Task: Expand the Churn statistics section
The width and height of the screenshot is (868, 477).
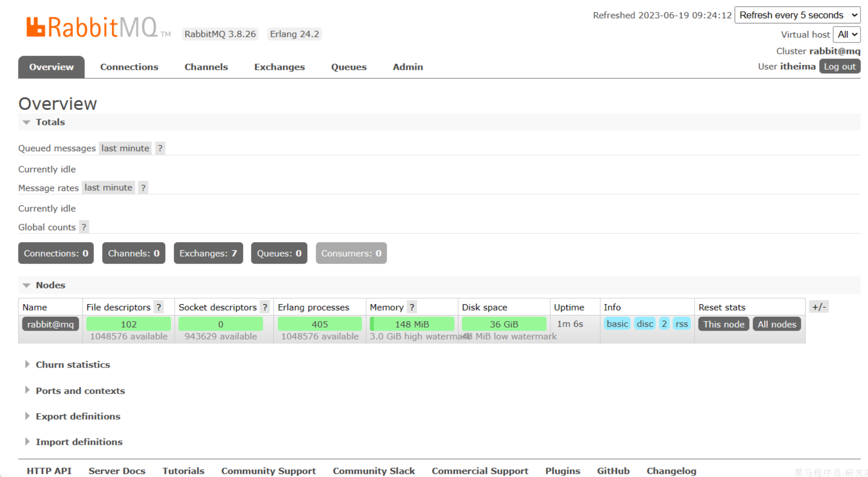Action: pyautogui.click(x=73, y=365)
